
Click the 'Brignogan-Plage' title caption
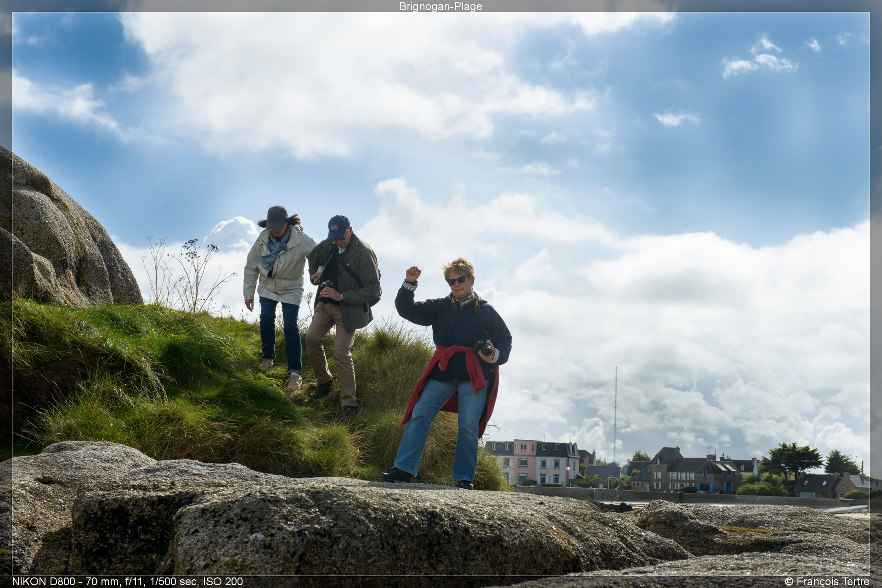pos(441,6)
